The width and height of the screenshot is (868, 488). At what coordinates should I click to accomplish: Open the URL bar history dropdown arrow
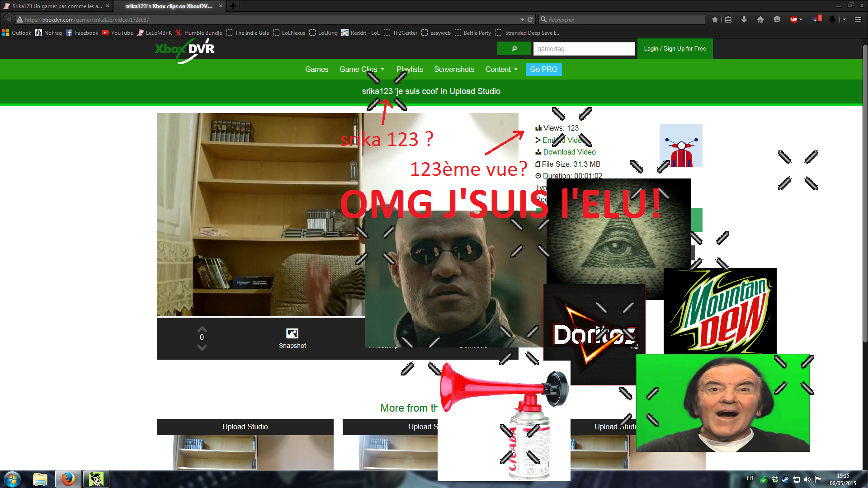[x=522, y=19]
